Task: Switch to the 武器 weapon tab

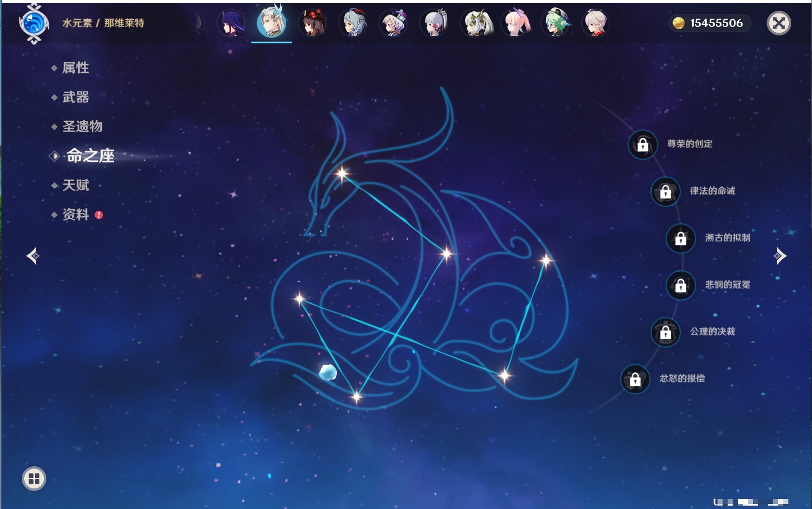Action: click(x=75, y=97)
